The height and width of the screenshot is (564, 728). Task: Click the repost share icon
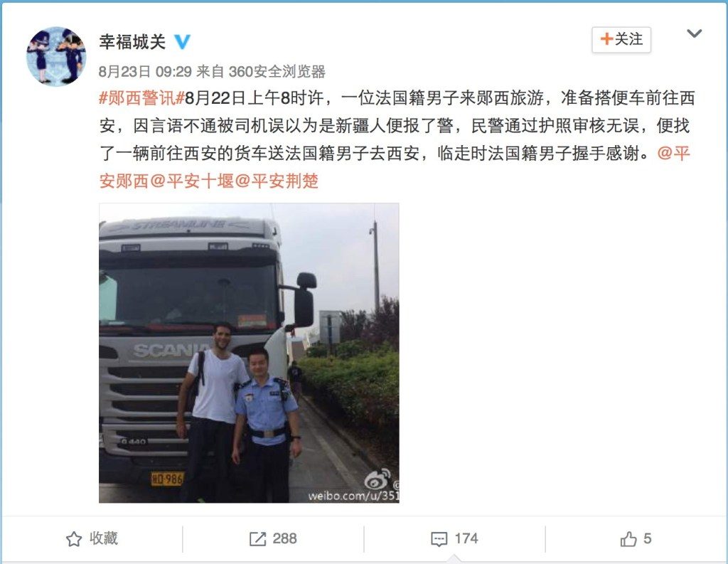tap(257, 539)
